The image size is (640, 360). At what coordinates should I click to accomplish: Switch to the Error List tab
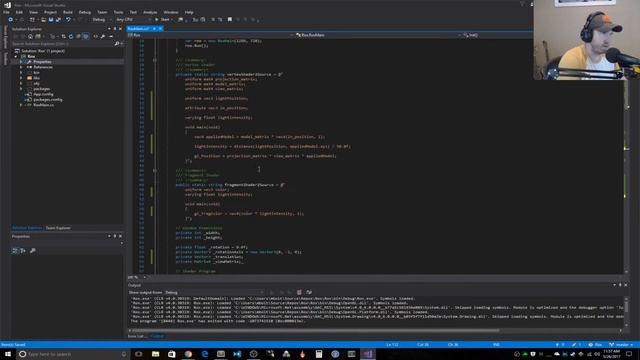pyautogui.click(x=137, y=336)
